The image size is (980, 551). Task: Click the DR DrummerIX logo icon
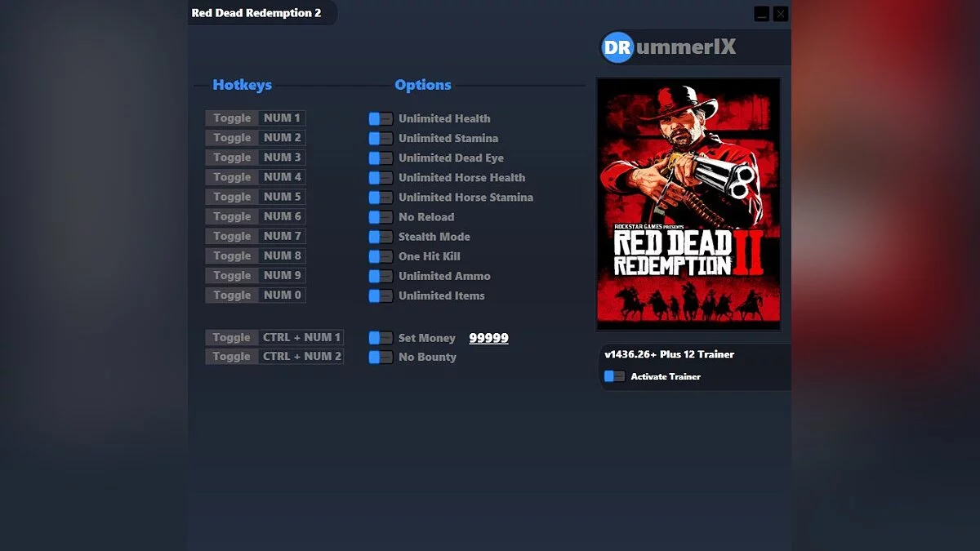click(617, 47)
